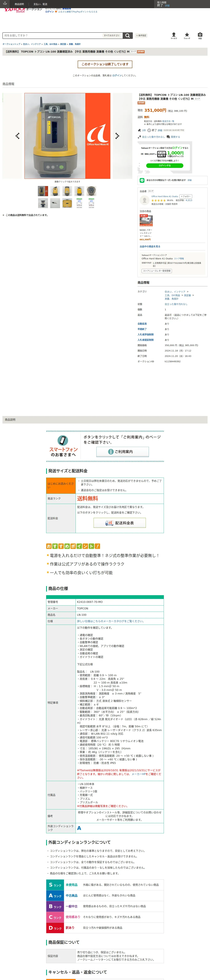Select the yellow carrying case thumbnail
The height and width of the screenshot is (980, 210).
pos(67,203)
